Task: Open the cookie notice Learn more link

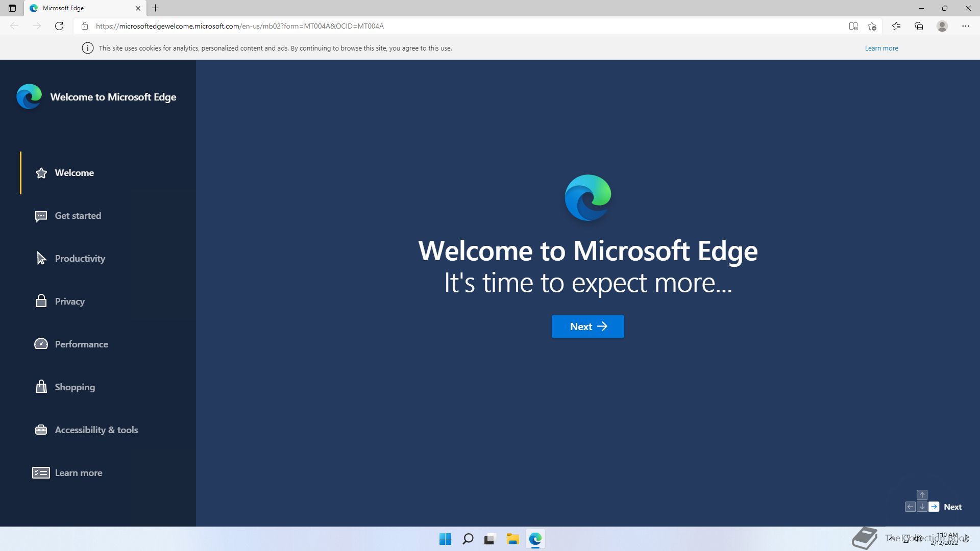Action: coord(881,48)
